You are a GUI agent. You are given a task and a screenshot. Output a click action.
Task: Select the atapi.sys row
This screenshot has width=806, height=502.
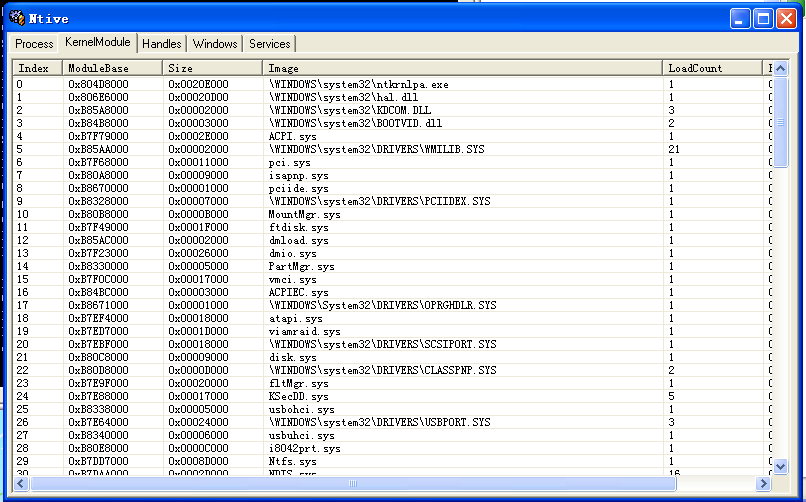pyautogui.click(x=392, y=318)
